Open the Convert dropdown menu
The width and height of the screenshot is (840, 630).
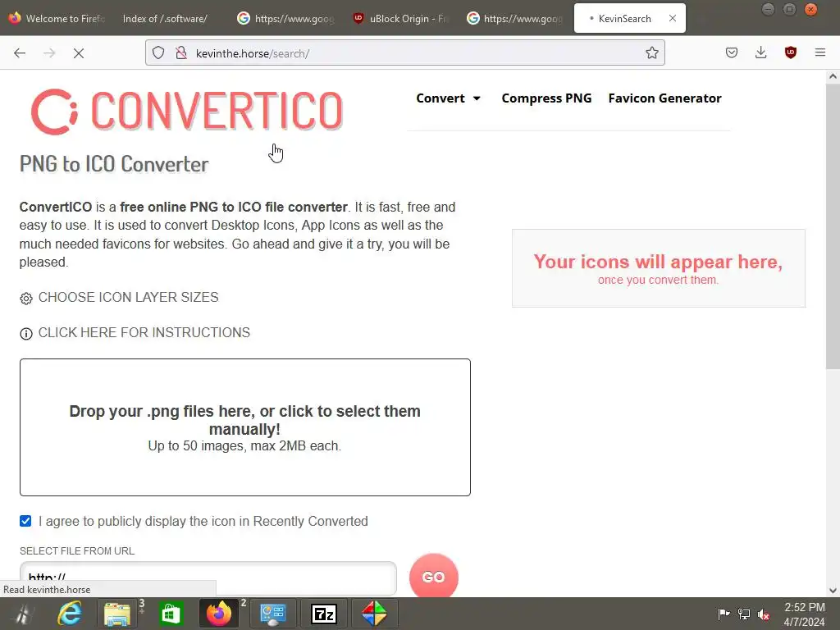(449, 98)
